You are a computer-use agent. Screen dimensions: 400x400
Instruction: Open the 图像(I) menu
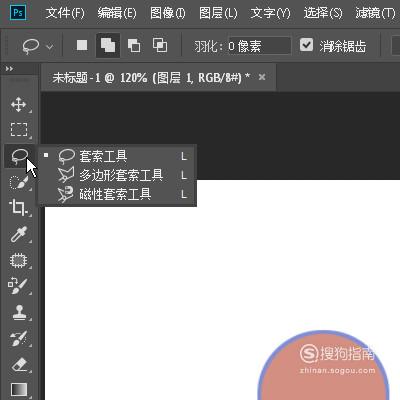coord(168,13)
